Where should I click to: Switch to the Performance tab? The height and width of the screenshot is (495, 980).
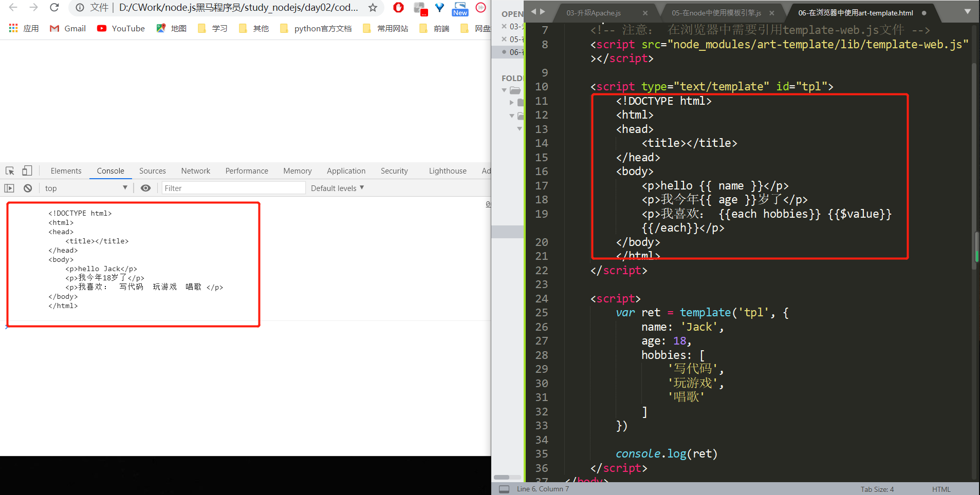[247, 171]
